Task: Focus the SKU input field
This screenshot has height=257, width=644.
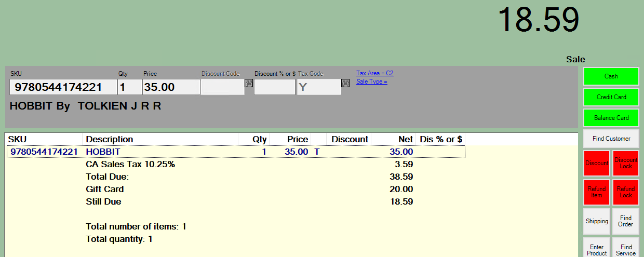Action: (x=63, y=87)
